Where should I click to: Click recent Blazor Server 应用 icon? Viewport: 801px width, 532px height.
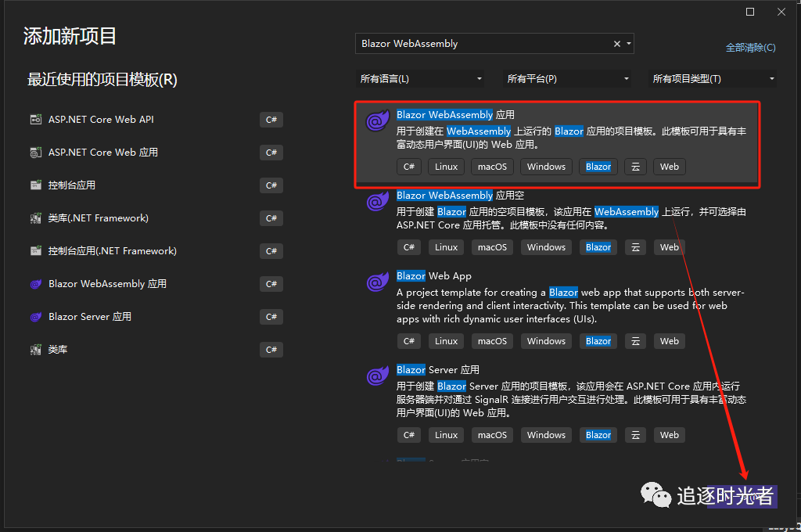35,317
